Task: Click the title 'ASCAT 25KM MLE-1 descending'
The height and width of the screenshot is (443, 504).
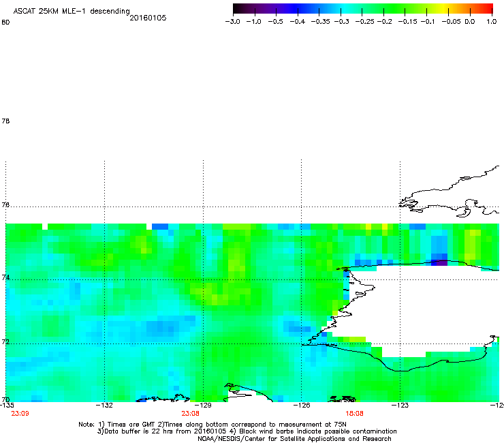Action: point(72,12)
